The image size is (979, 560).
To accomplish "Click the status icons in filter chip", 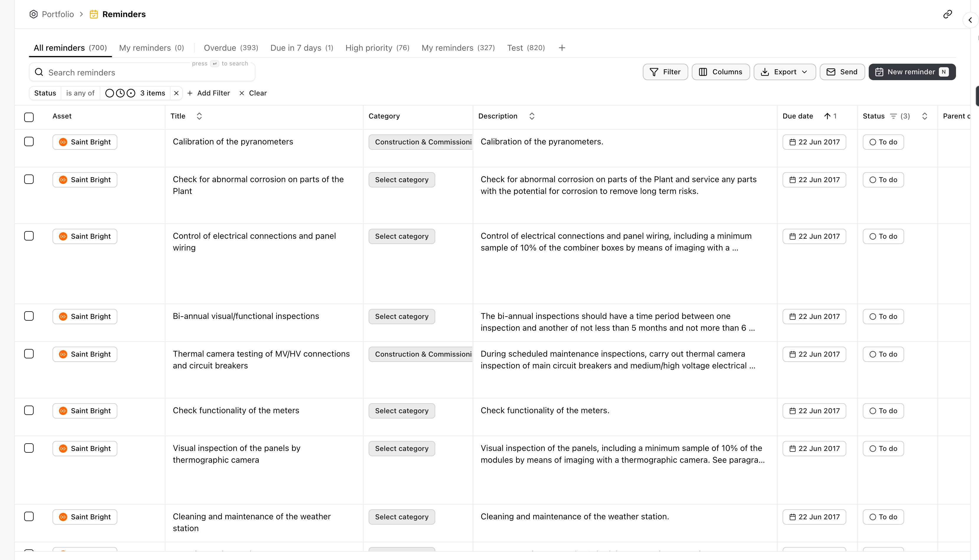I will pos(120,93).
